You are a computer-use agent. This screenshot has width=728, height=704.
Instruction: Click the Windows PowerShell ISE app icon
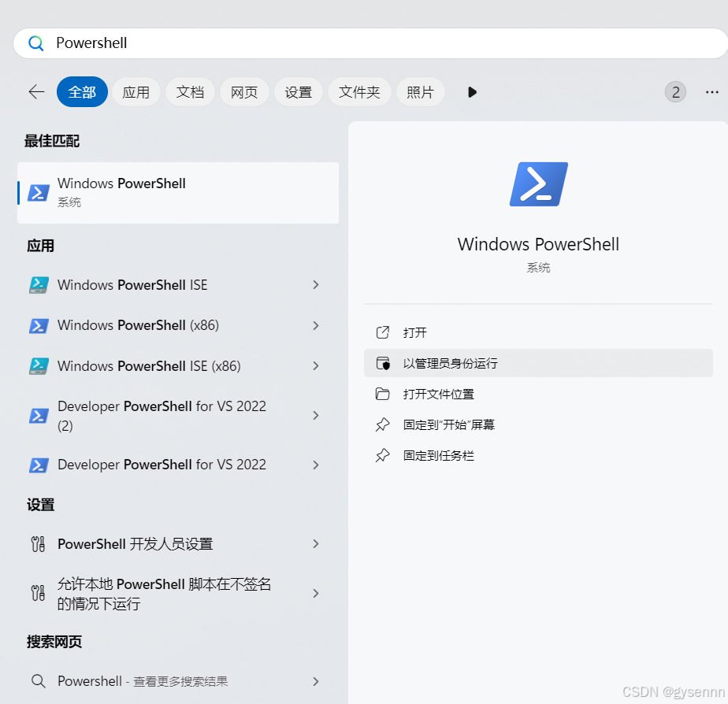pyautogui.click(x=39, y=285)
